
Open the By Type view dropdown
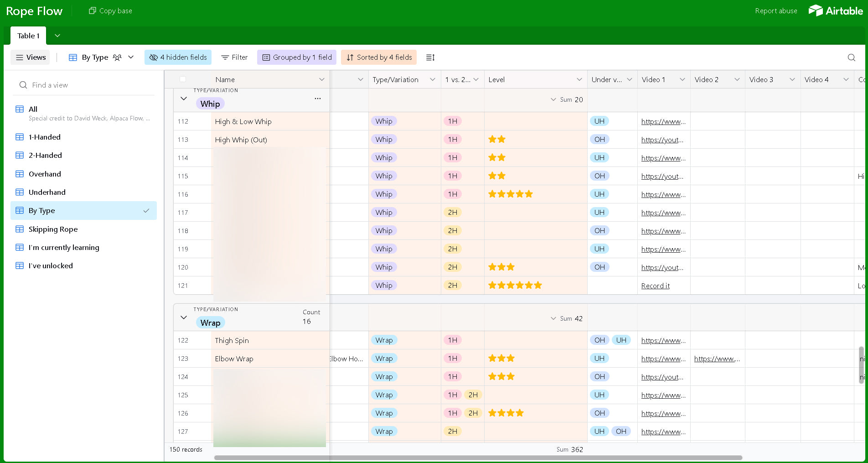point(101,57)
